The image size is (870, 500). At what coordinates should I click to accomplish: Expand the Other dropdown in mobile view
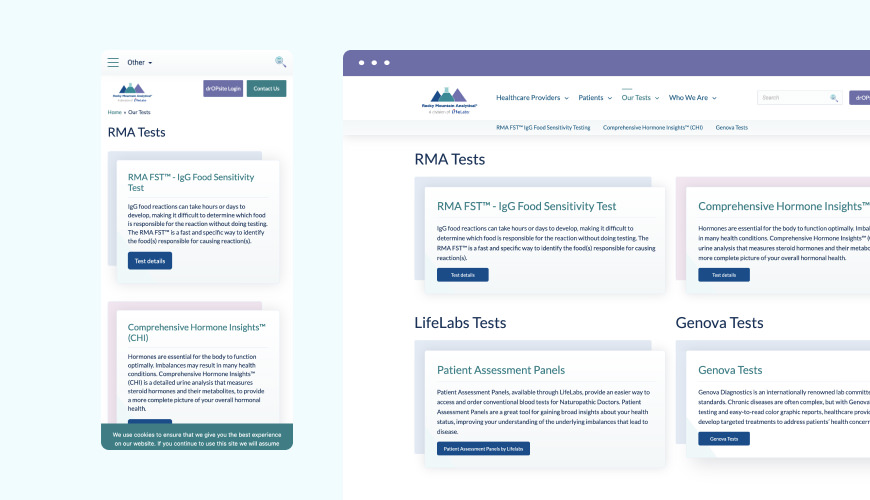pyautogui.click(x=140, y=63)
